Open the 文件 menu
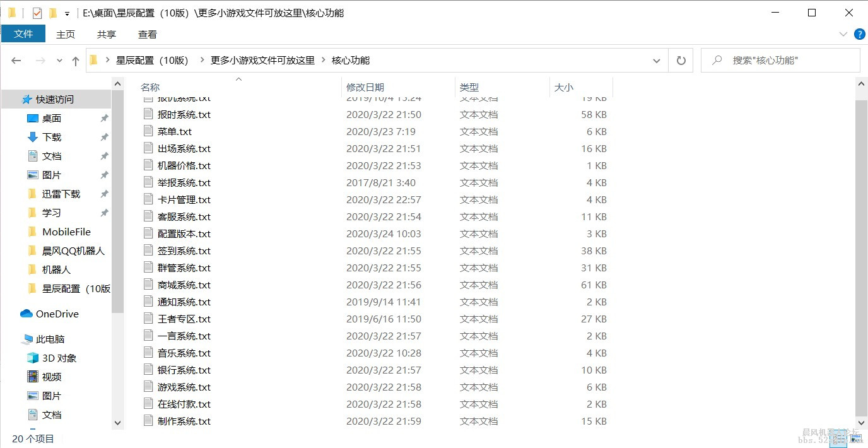 [x=23, y=34]
